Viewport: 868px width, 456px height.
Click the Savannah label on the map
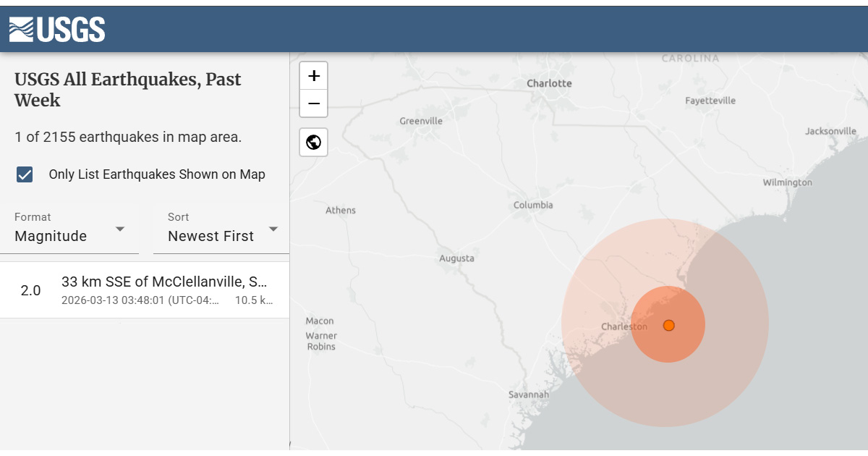[x=529, y=394]
